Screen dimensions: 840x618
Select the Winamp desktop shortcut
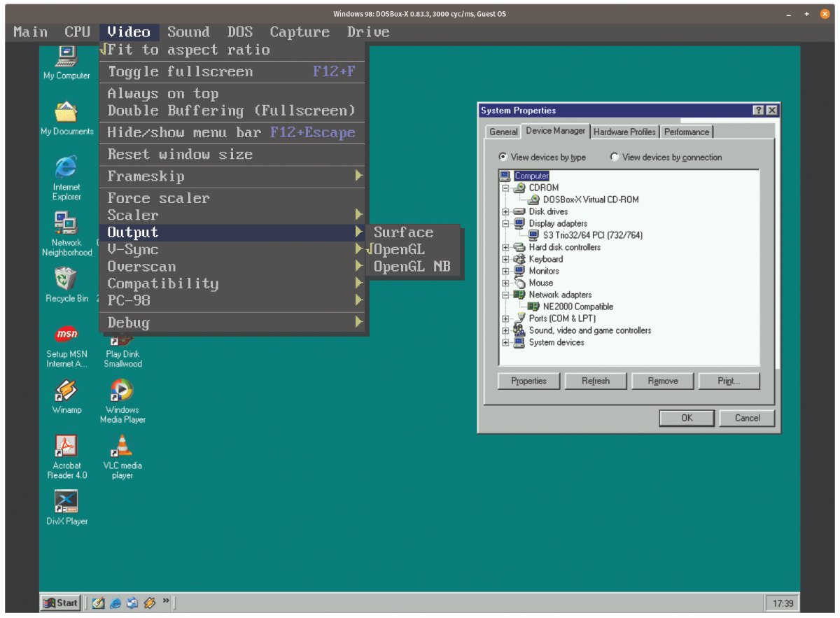66,396
